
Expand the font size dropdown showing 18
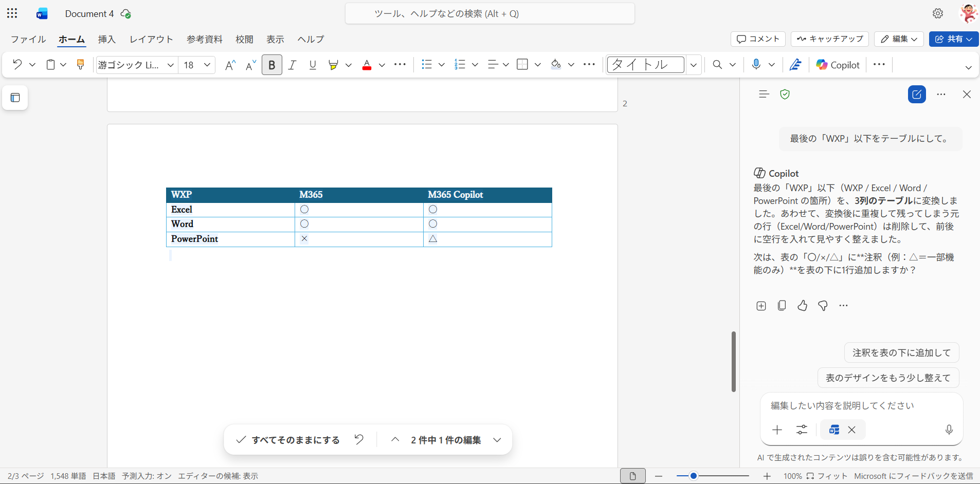207,65
